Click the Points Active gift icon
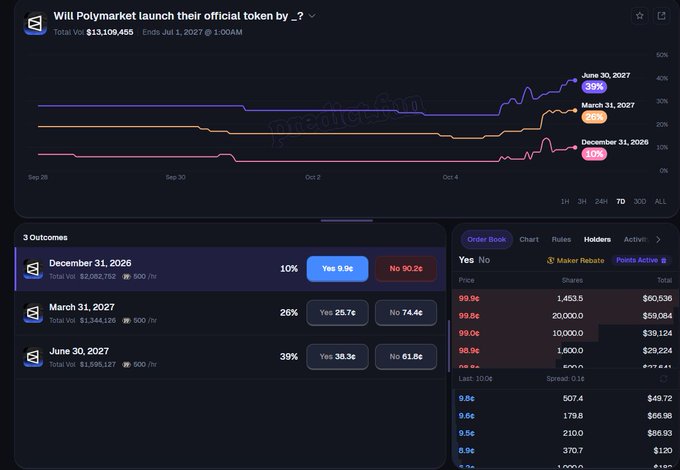680x470 pixels. (664, 261)
